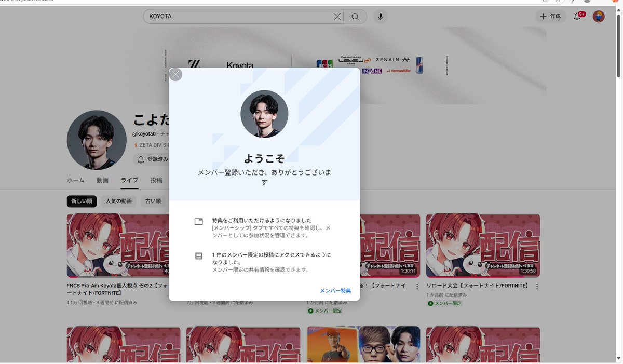Image resolution: width=623 pixels, height=364 pixels.
Task: Open the three-people thumbnail video
Action: click(x=363, y=344)
